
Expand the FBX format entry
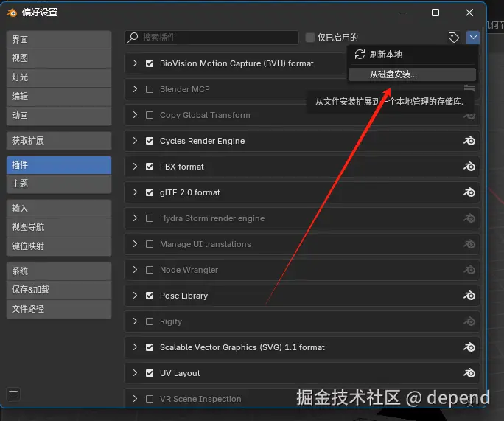pyautogui.click(x=135, y=167)
